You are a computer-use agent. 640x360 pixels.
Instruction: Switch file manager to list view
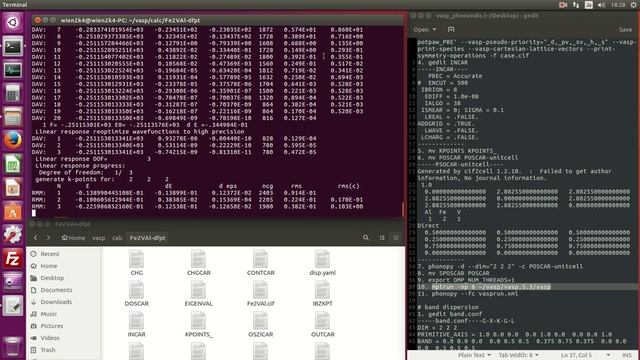click(382, 238)
